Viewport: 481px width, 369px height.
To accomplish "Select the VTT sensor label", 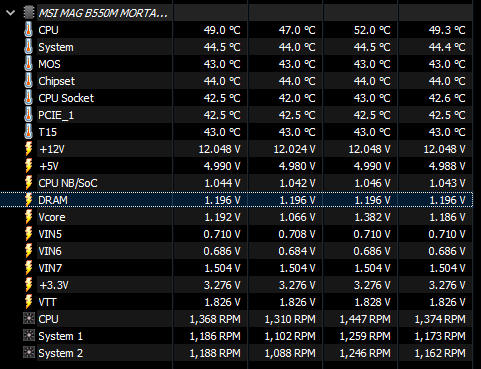I will point(47,302).
